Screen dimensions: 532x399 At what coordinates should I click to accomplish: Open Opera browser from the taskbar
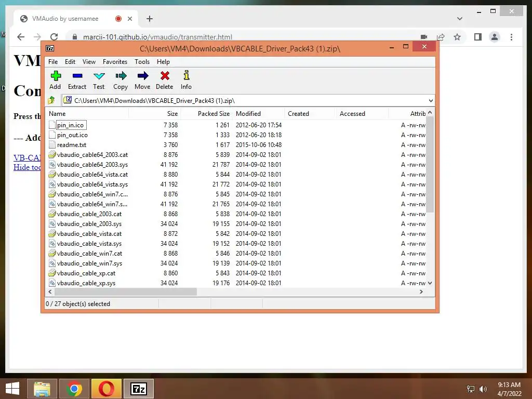tap(106, 389)
